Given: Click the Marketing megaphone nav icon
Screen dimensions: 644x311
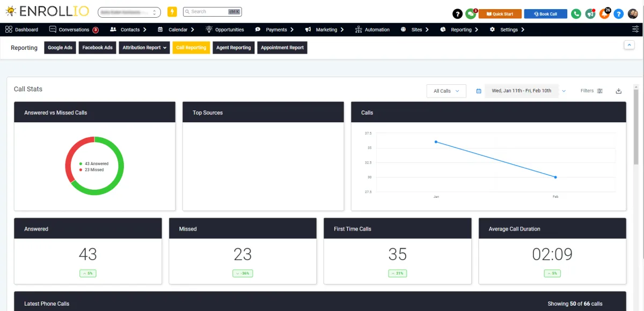Looking at the screenshot, I should click(308, 29).
